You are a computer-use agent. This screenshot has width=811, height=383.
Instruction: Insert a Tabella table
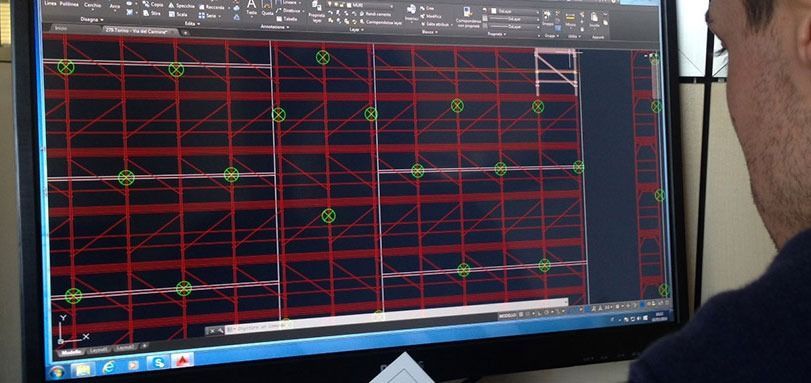point(286,19)
